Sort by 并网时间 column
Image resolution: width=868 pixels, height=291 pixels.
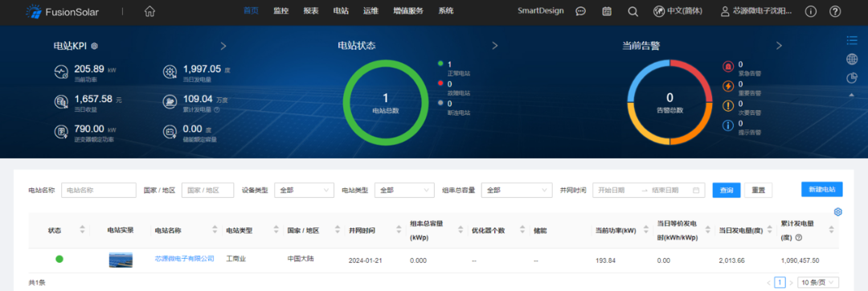coord(398,230)
